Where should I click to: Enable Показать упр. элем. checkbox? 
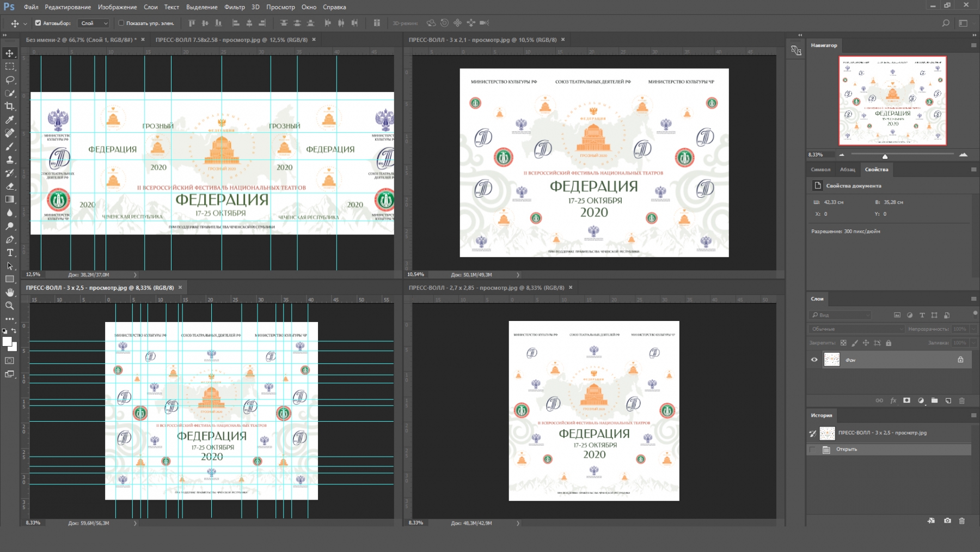click(x=121, y=23)
